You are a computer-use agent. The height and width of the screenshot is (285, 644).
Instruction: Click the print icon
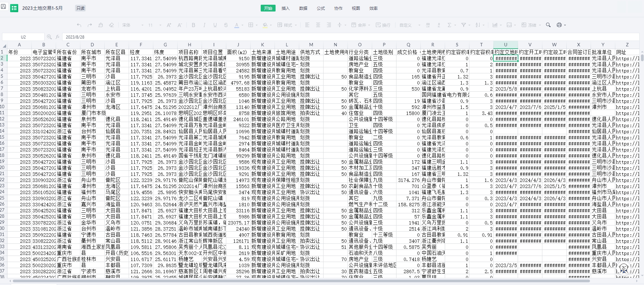tap(559, 25)
